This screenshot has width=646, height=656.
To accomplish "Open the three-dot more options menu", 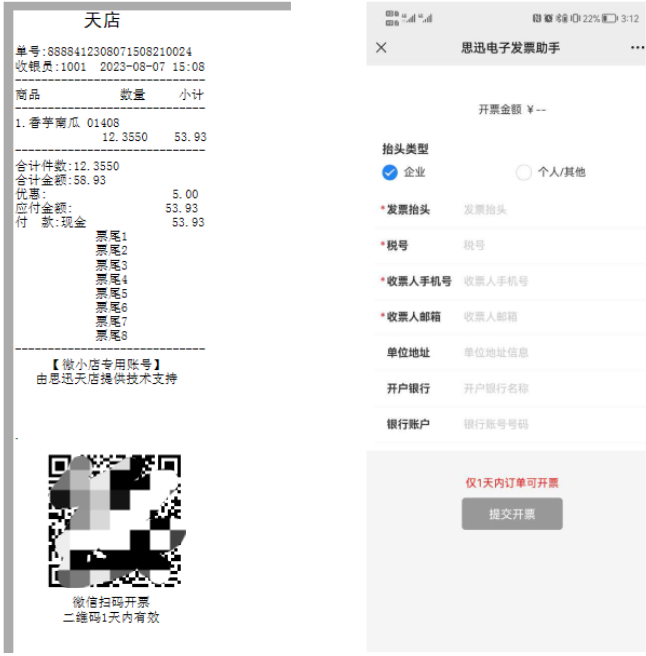I will pos(637,48).
